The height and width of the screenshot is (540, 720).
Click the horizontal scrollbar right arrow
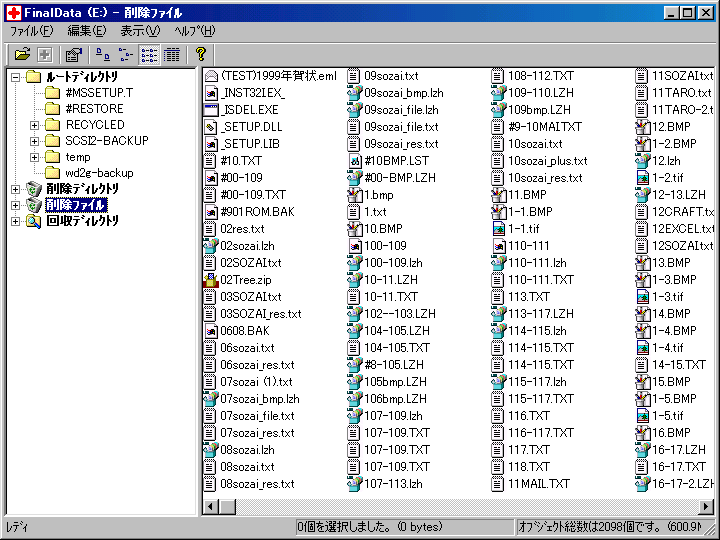tap(706, 506)
